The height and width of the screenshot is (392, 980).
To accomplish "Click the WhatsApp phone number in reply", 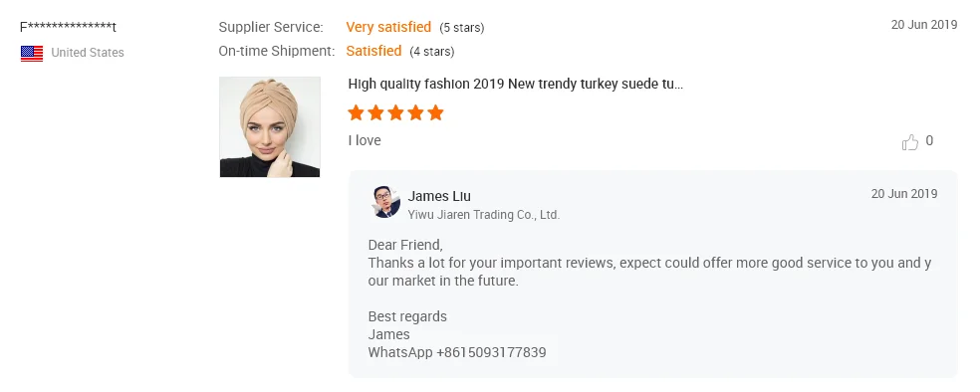I will [491, 352].
